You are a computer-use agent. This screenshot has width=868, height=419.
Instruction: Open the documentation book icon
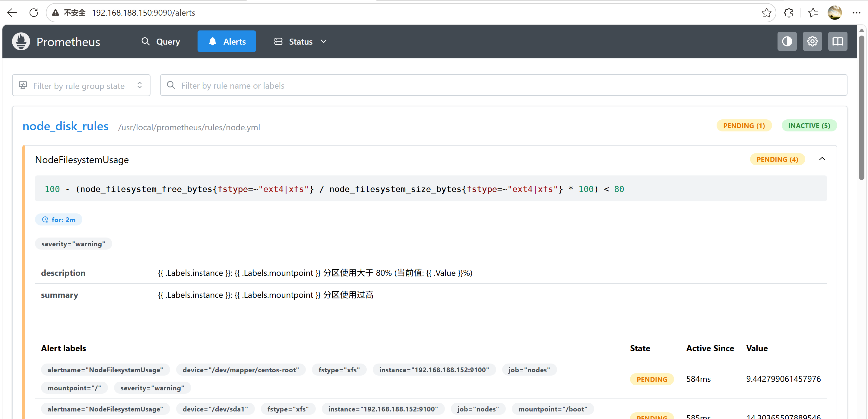tap(837, 41)
